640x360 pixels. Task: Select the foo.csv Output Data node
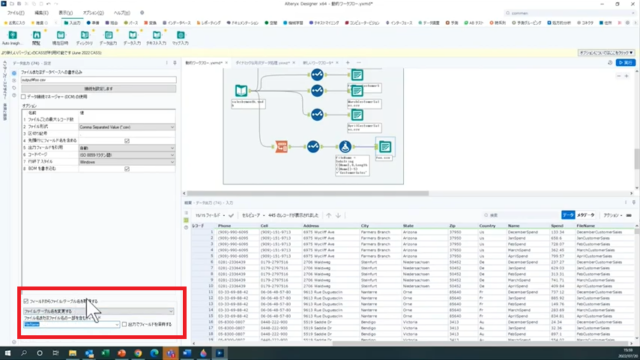pos(385,147)
